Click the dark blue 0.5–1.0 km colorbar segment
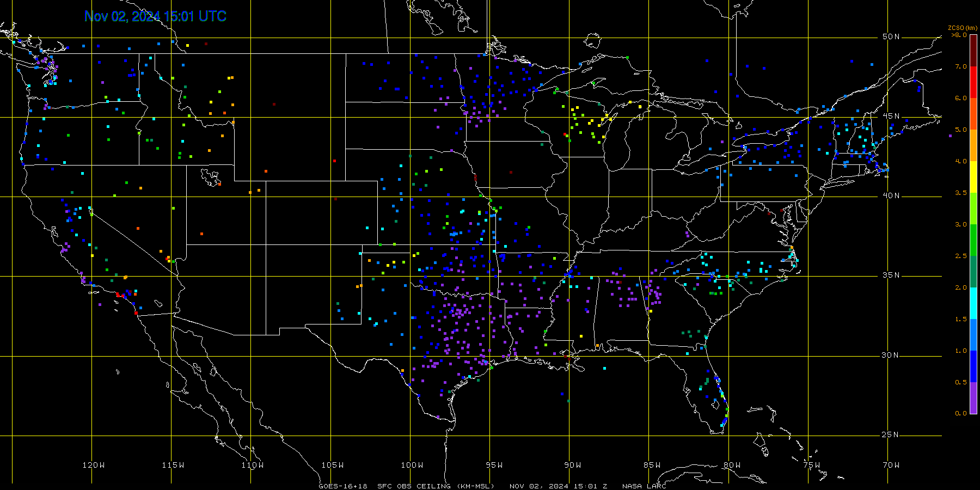Image resolution: width=980 pixels, height=490 pixels. pos(973,366)
